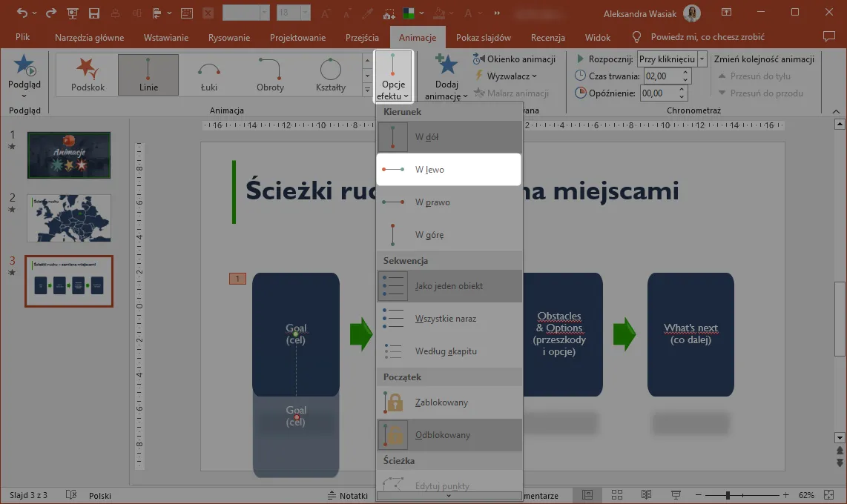Click the save icon in quick access toolbar
The image size is (847, 504).
tap(94, 13)
